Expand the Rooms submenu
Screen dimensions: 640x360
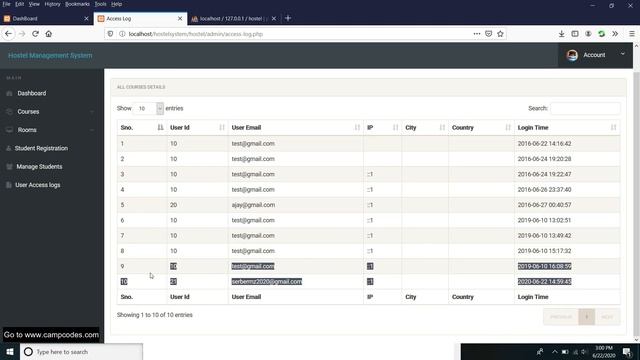(x=92, y=130)
